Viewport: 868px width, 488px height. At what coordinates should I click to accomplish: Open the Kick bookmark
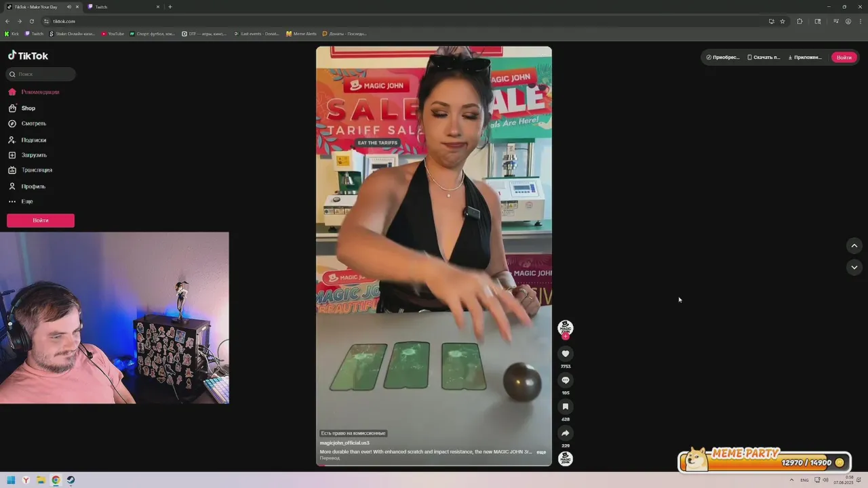coord(12,33)
